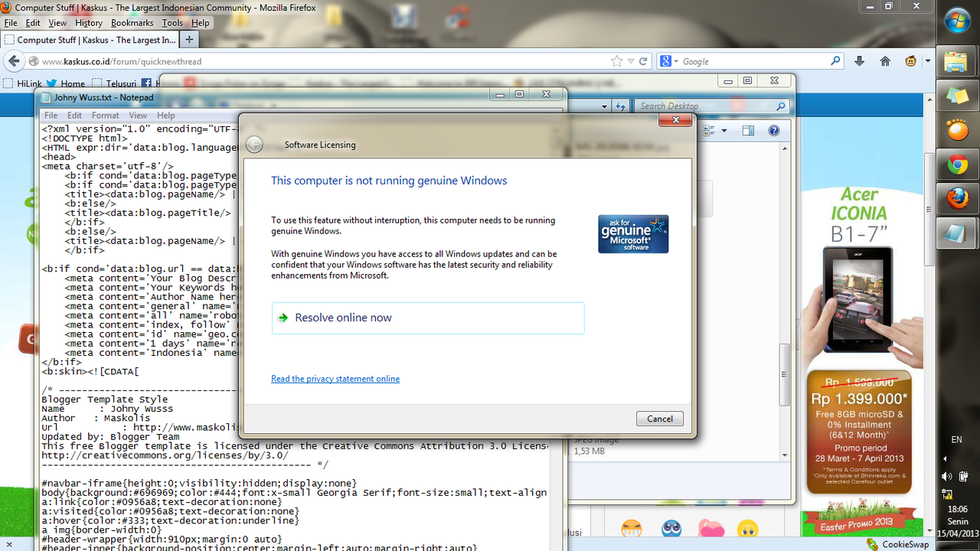Click Search Desktop field in Explorer window

tap(712, 106)
